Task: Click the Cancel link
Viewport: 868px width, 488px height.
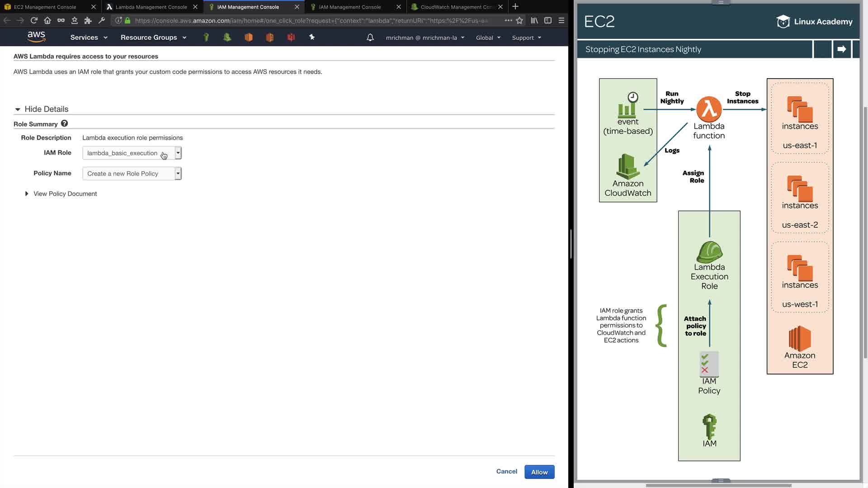Action: click(x=506, y=471)
